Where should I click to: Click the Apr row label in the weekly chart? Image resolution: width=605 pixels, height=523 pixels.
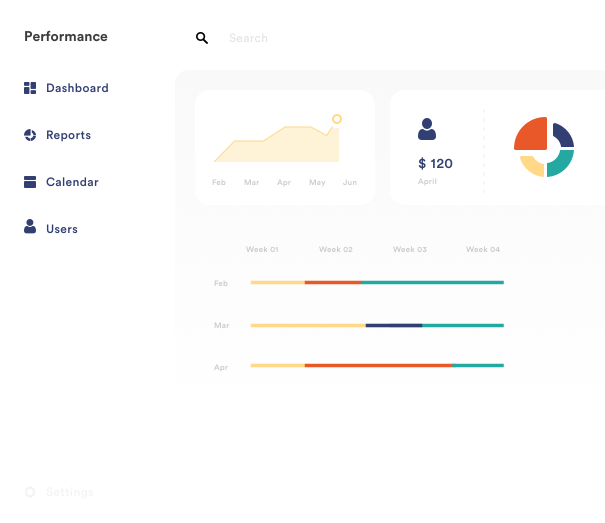[221, 367]
